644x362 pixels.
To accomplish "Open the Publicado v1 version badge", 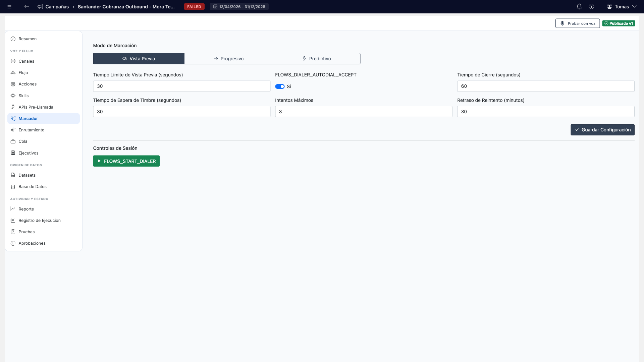I will coord(619,23).
